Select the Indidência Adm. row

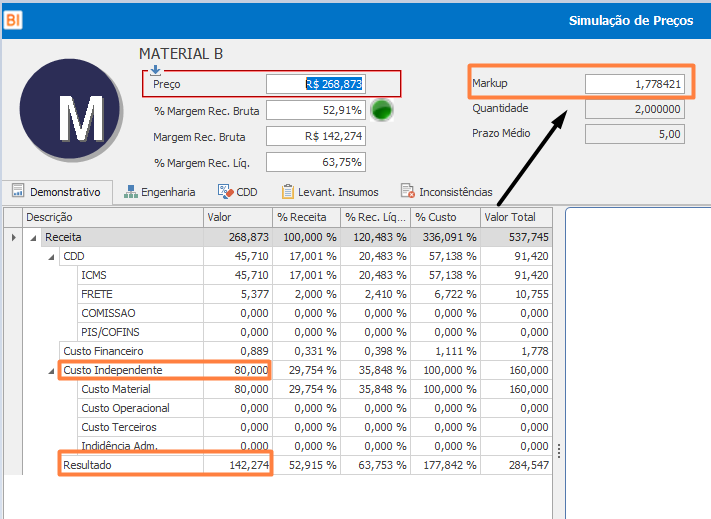[315, 446]
